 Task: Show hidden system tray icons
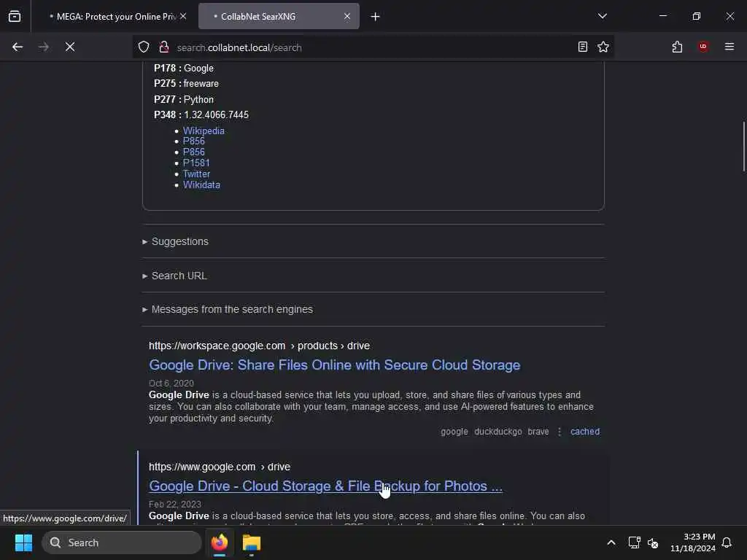611,542
